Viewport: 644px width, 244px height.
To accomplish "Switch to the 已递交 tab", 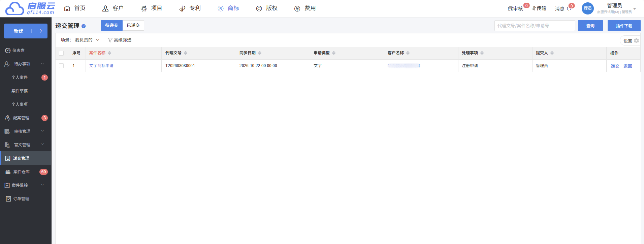I will pos(133,25).
